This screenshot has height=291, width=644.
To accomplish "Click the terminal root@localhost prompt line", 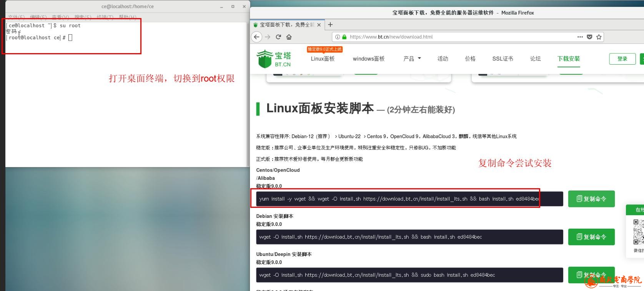I will pyautogui.click(x=38, y=38).
